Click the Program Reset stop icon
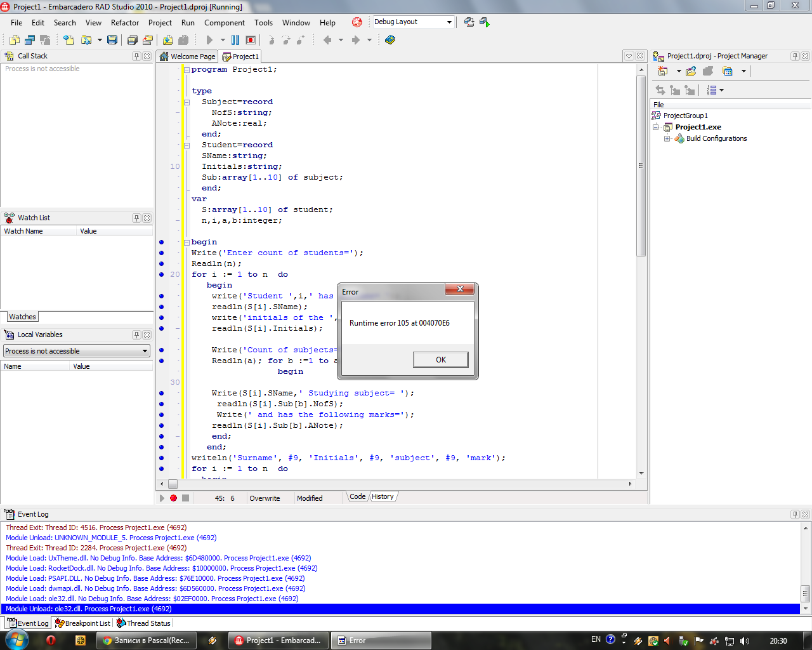The image size is (812, 650). (251, 40)
